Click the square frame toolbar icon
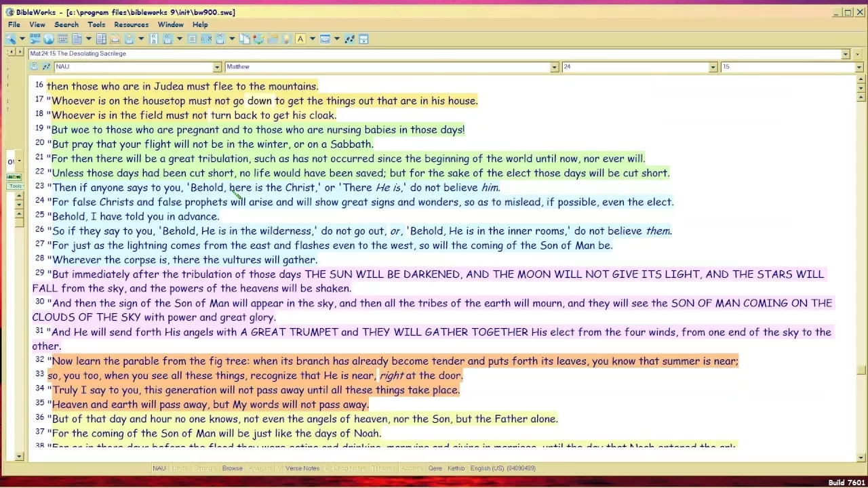The width and height of the screenshot is (868, 488). click(x=192, y=39)
